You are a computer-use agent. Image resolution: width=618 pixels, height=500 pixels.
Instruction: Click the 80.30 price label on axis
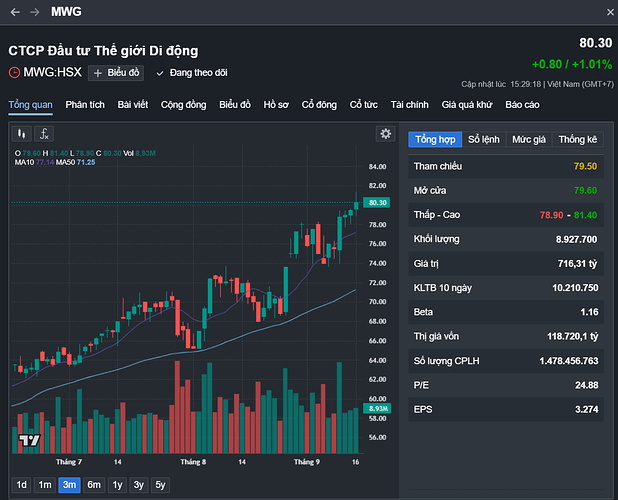pyautogui.click(x=377, y=202)
